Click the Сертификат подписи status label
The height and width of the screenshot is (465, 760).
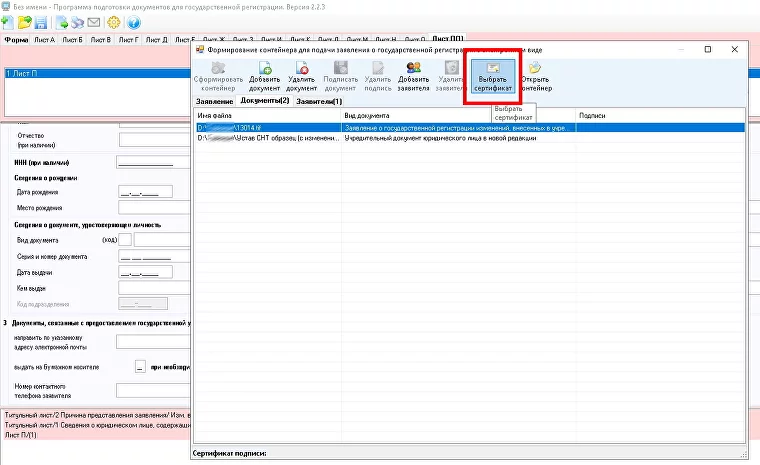coord(230,453)
